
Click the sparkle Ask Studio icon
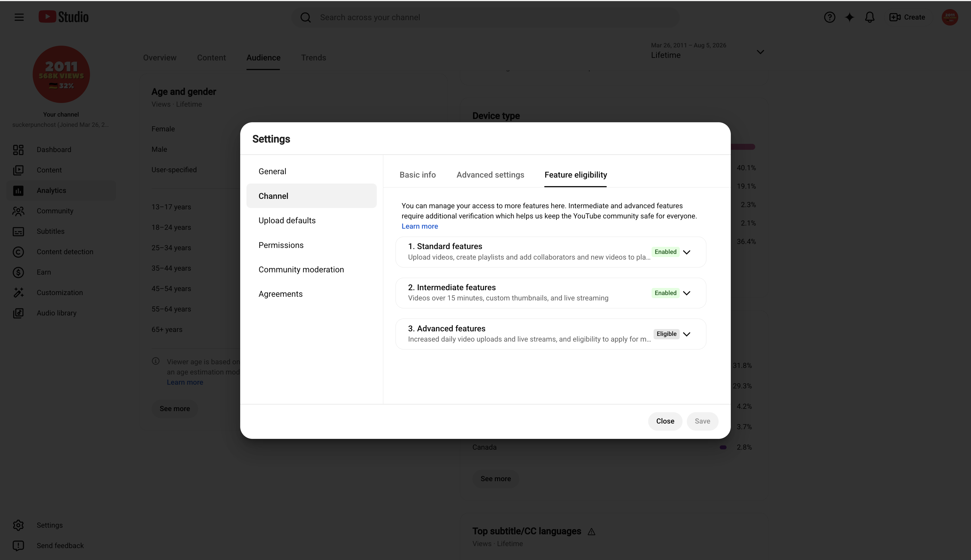(x=849, y=17)
